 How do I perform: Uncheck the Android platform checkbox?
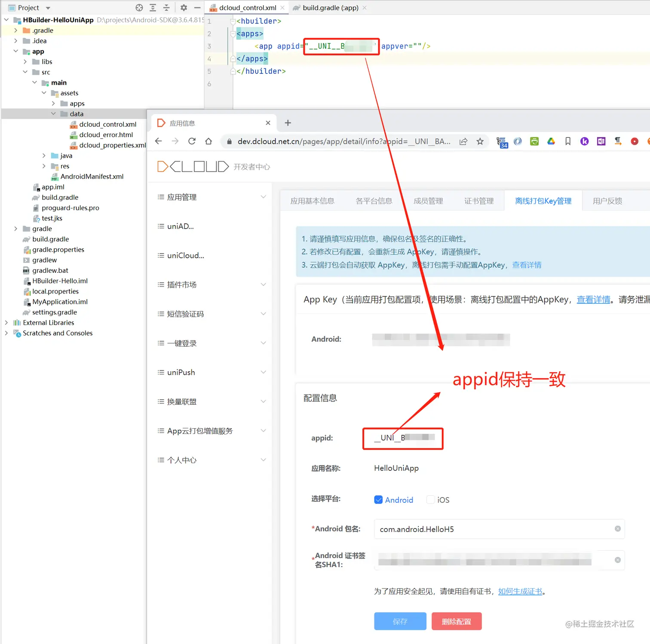tap(378, 500)
